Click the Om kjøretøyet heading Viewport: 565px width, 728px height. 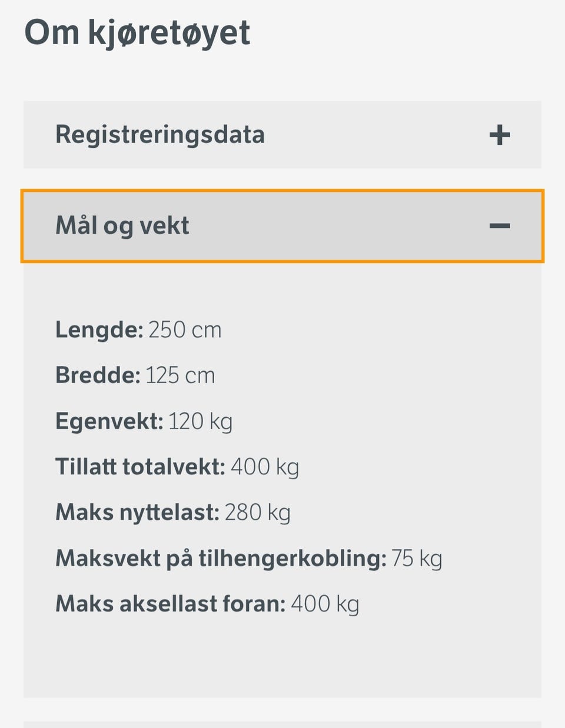[x=137, y=32]
